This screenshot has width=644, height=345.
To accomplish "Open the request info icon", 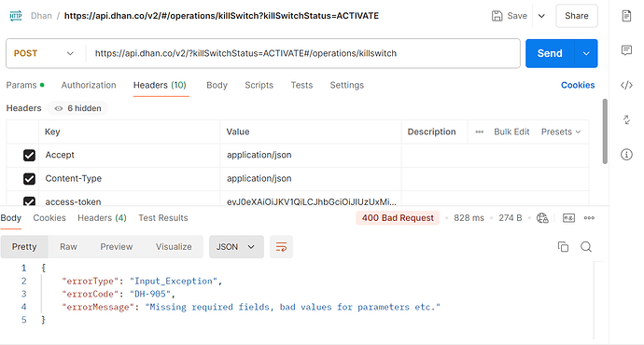I will [x=626, y=155].
